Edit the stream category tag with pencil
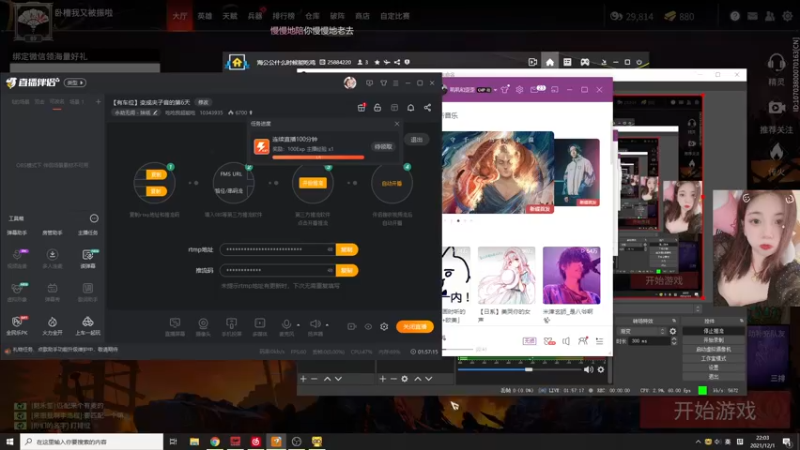 click(155, 113)
